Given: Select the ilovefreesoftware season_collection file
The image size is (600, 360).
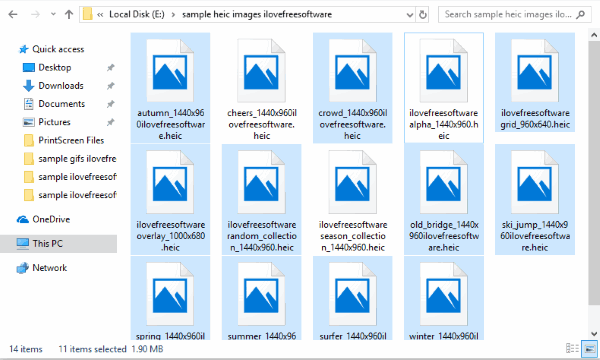Looking at the screenshot, I should point(352,200).
